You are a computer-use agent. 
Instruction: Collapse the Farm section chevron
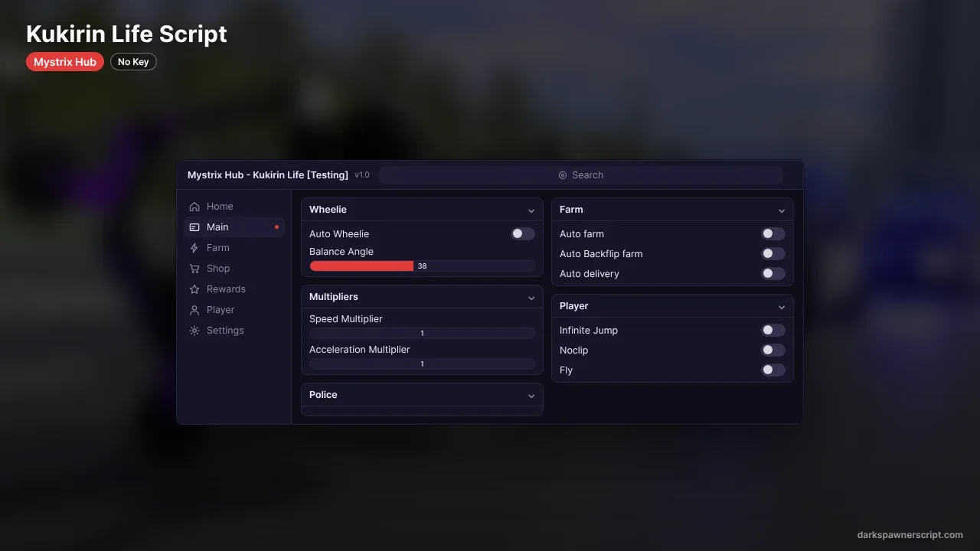click(782, 210)
